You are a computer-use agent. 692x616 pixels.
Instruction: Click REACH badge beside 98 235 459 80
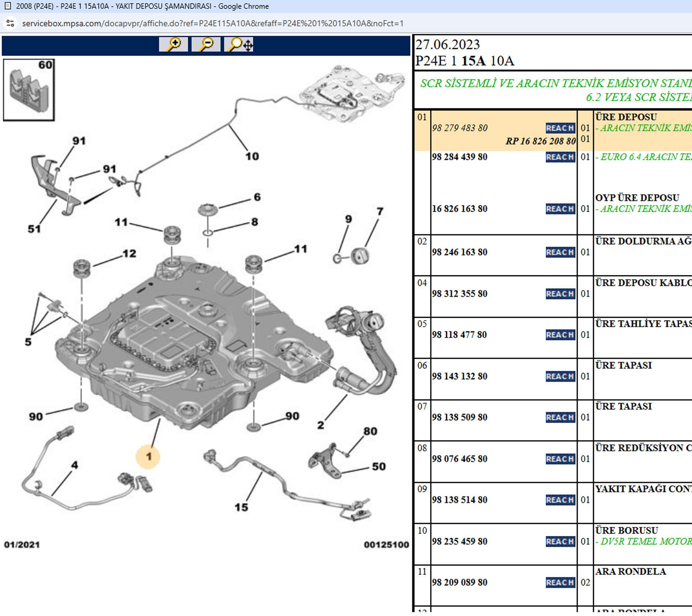(x=560, y=541)
